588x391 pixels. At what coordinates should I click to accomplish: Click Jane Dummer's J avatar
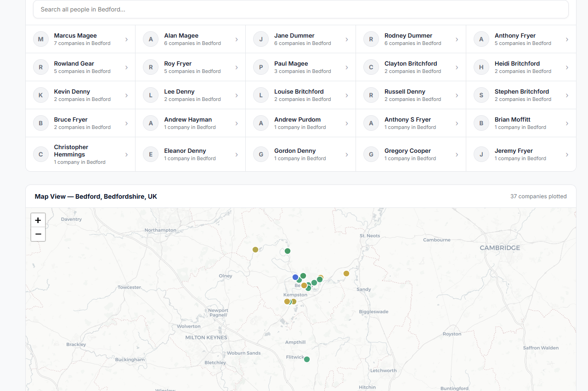click(261, 39)
